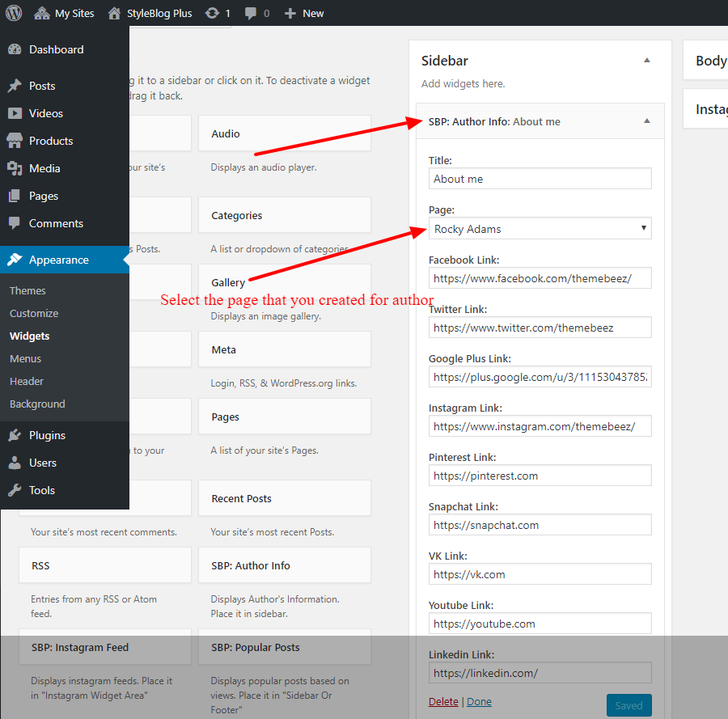
Task: Click the VK Link input field
Action: (540, 573)
